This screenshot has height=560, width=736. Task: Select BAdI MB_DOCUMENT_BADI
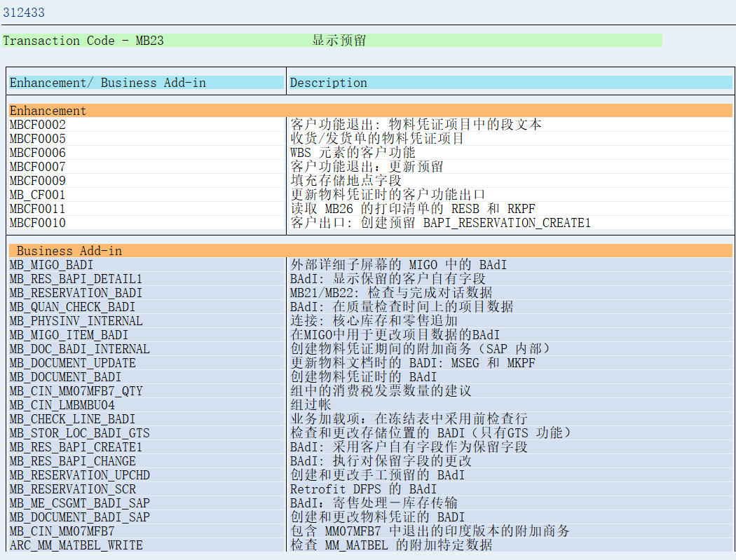tap(65, 377)
